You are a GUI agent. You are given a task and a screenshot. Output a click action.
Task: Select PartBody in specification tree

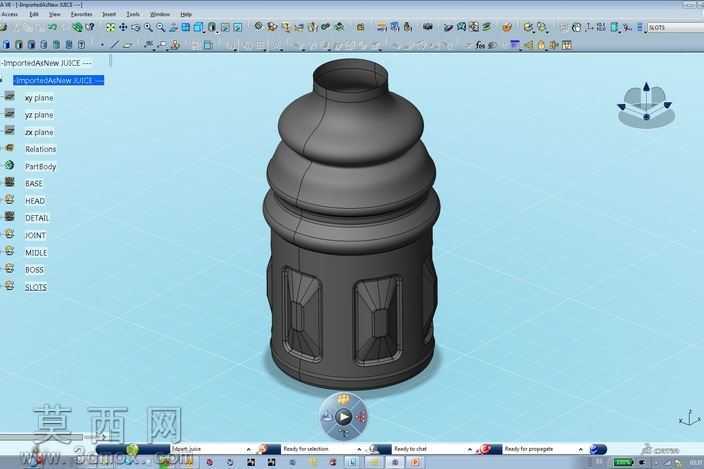click(x=40, y=167)
